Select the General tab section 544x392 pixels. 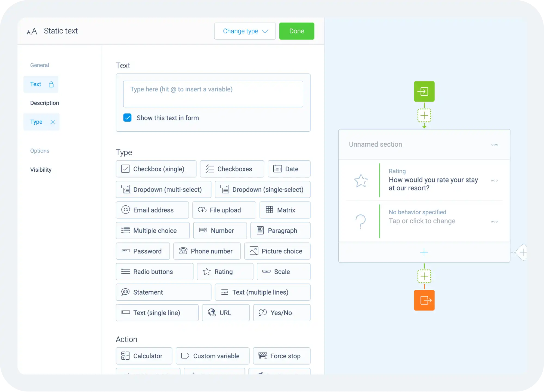pos(40,65)
